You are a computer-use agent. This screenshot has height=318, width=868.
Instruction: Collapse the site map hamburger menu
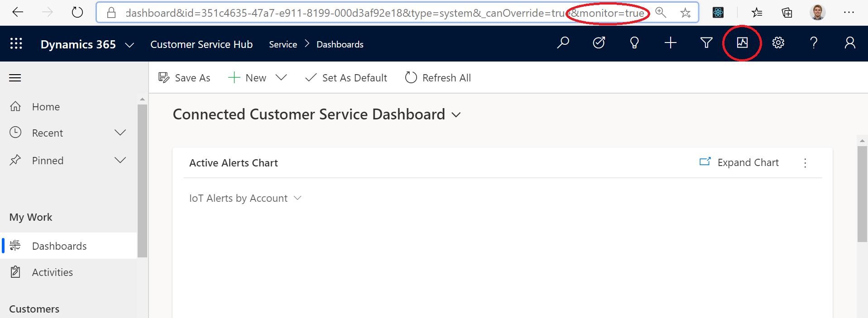pyautogui.click(x=15, y=78)
